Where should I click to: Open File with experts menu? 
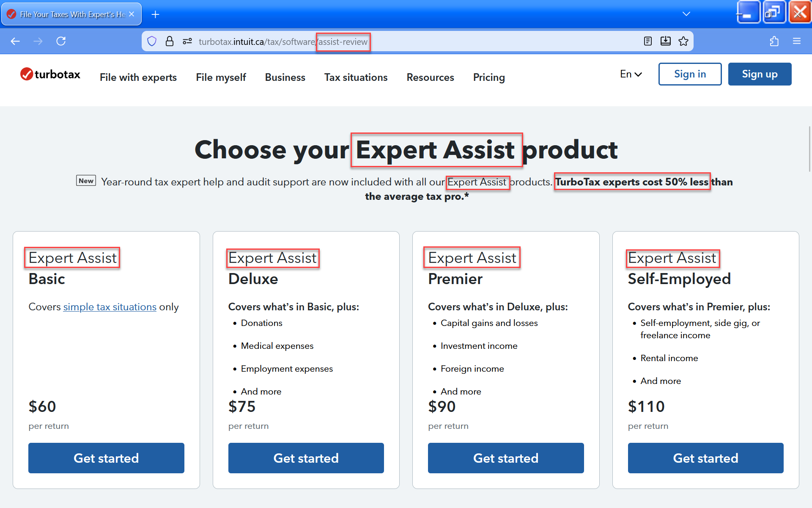pyautogui.click(x=138, y=77)
